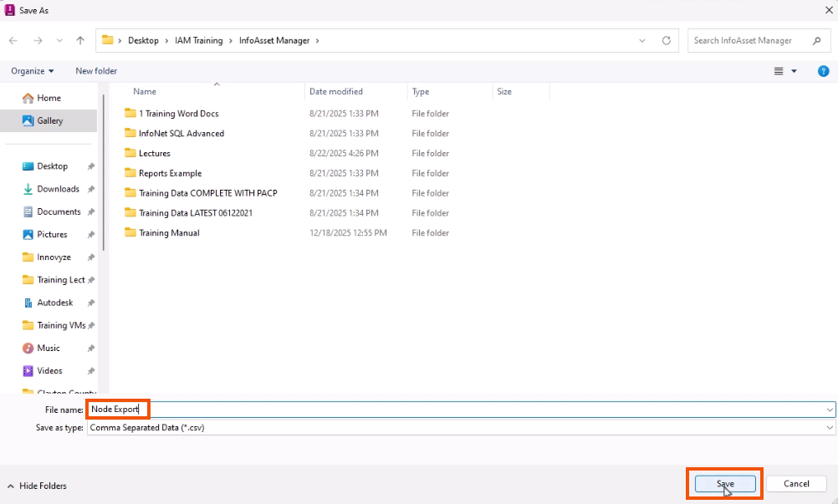Screen dimensions: 838x504
Task: Open the Organize menu
Action: point(32,71)
